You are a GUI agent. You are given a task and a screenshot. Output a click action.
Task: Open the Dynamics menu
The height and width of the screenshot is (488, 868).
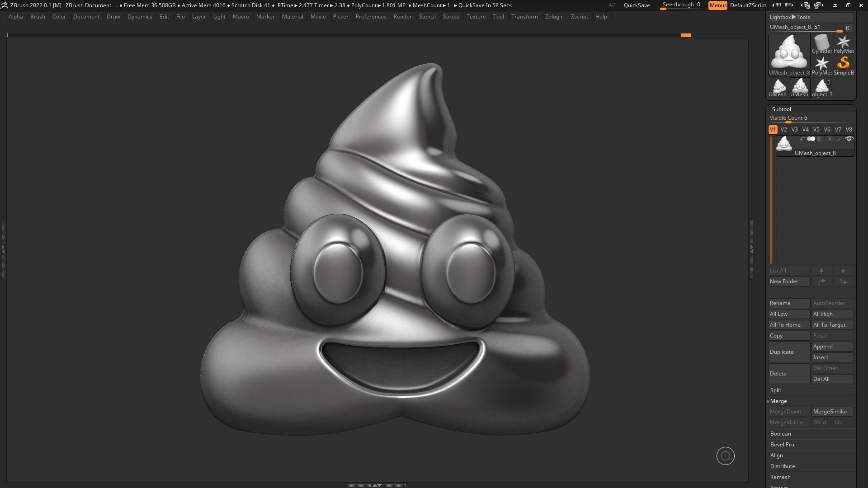pyautogui.click(x=140, y=17)
